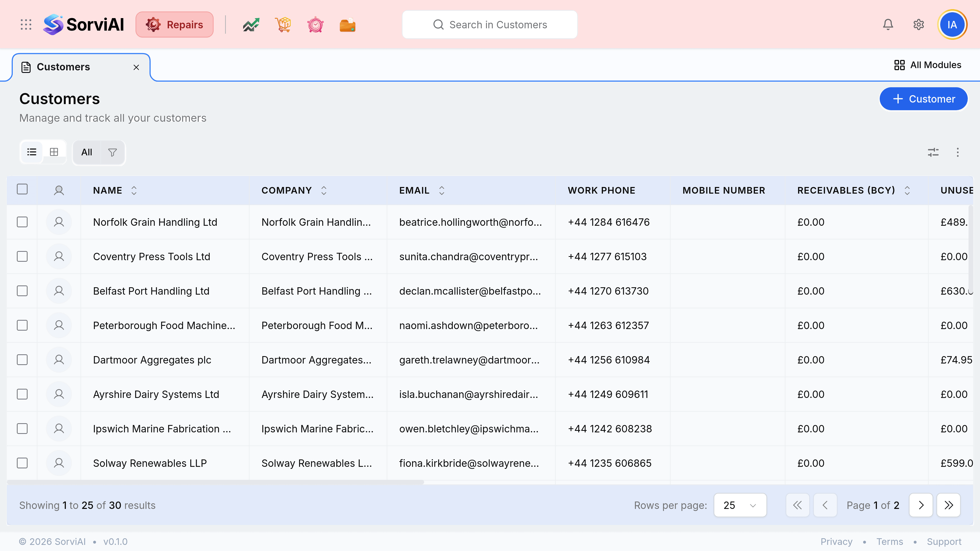The width and height of the screenshot is (980, 551).
Task: Click work phone +44 1235 606865
Action: (x=609, y=463)
